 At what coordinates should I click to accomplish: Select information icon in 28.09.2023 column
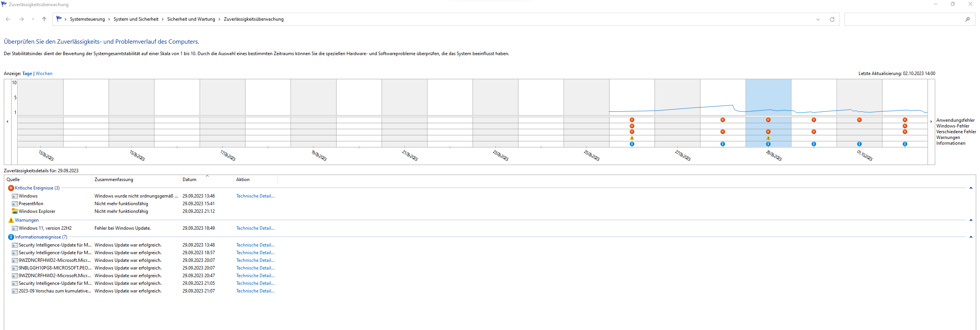coord(723,144)
